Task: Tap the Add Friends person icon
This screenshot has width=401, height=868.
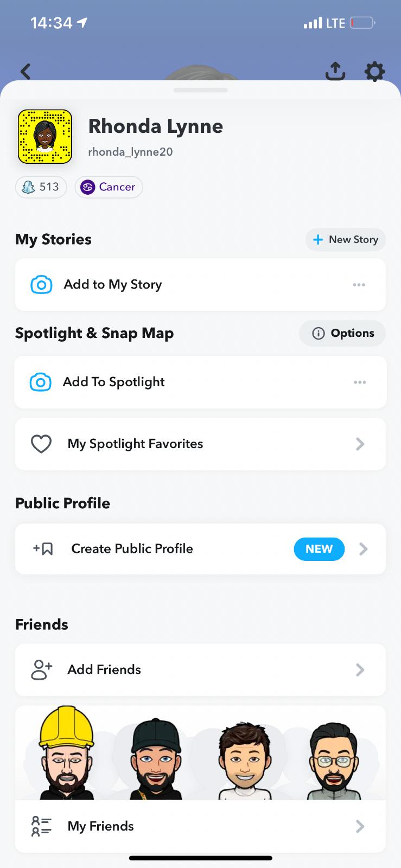Action: click(41, 670)
